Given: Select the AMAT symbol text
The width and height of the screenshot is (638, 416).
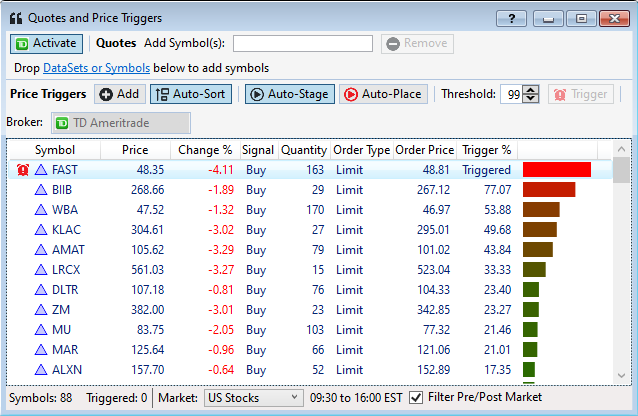Looking at the screenshot, I should coord(68,250).
